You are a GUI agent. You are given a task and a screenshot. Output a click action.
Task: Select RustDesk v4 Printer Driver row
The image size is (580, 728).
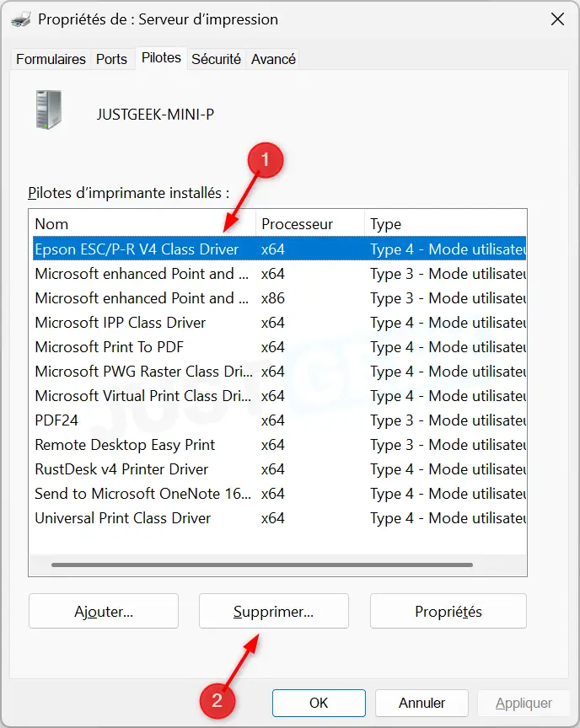coord(279,469)
